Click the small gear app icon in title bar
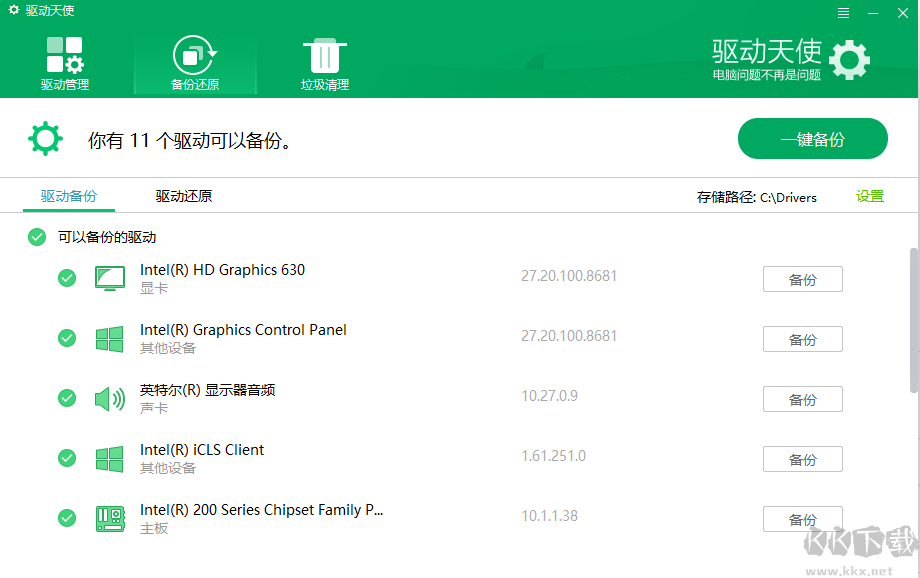 [13, 10]
